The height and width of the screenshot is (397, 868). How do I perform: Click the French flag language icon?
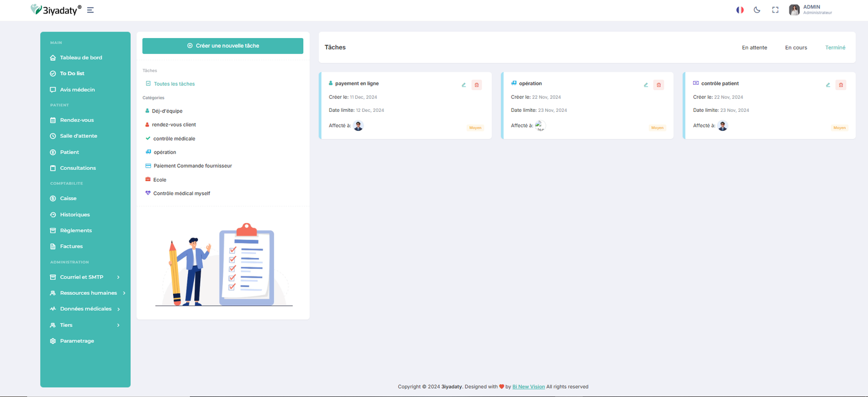pos(739,10)
